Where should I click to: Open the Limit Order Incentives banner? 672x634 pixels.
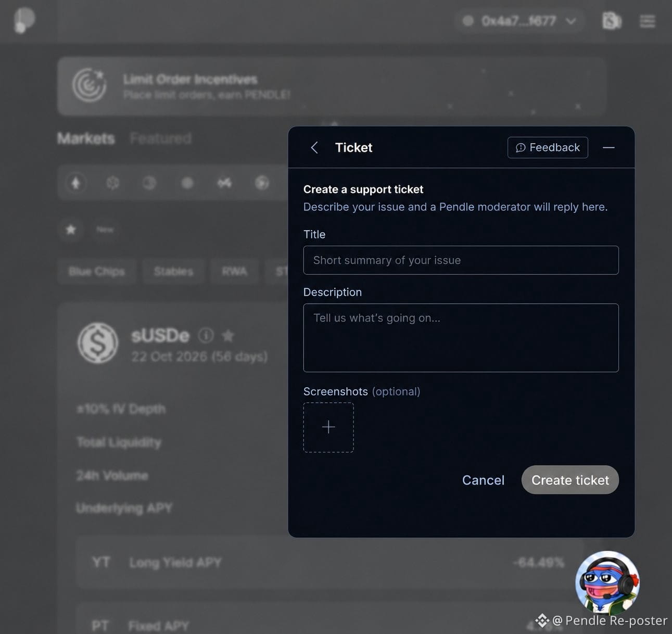(332, 86)
